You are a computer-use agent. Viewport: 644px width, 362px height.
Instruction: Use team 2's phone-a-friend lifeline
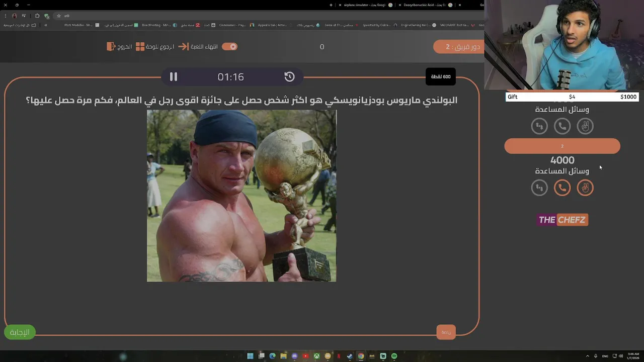pyautogui.click(x=562, y=188)
